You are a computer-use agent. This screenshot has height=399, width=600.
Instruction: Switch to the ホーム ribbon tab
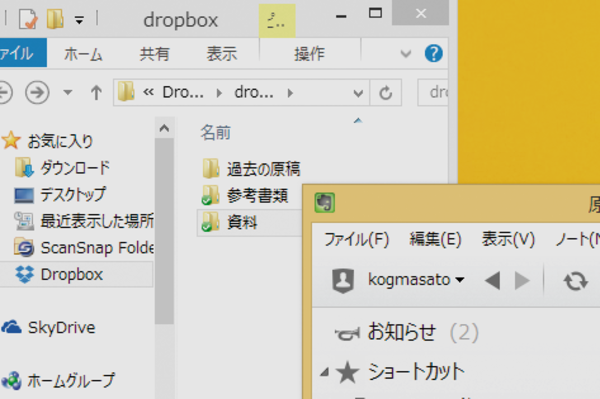click(83, 54)
